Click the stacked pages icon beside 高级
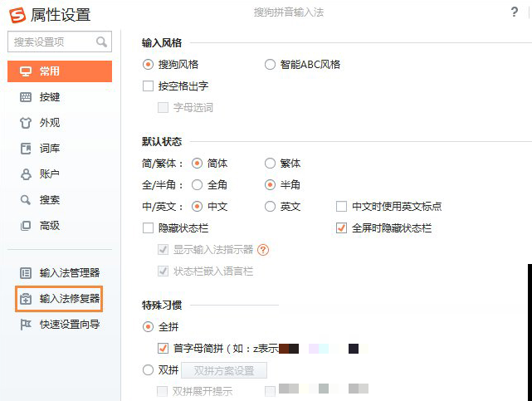The width and height of the screenshot is (532, 401). click(26, 226)
